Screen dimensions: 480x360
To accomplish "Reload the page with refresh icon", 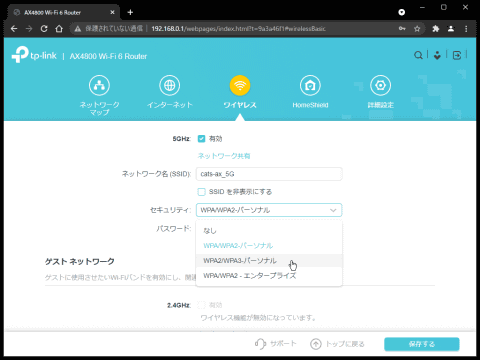I will [x=44, y=29].
